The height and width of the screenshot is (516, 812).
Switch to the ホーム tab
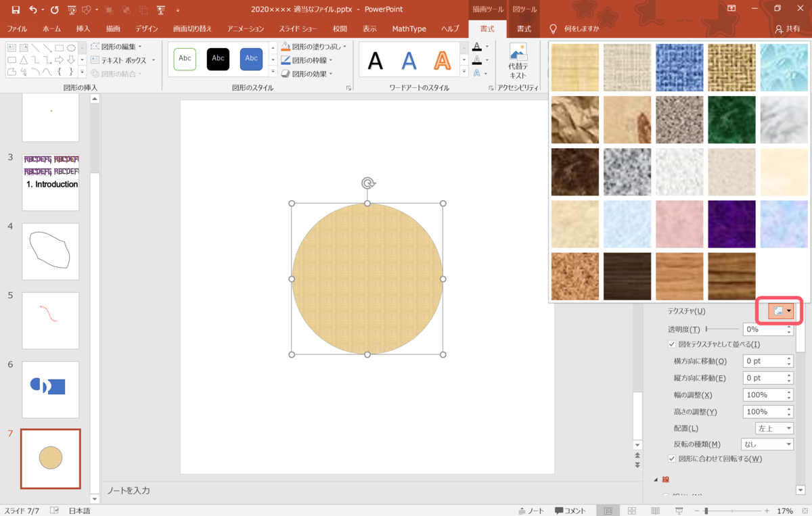click(51, 29)
